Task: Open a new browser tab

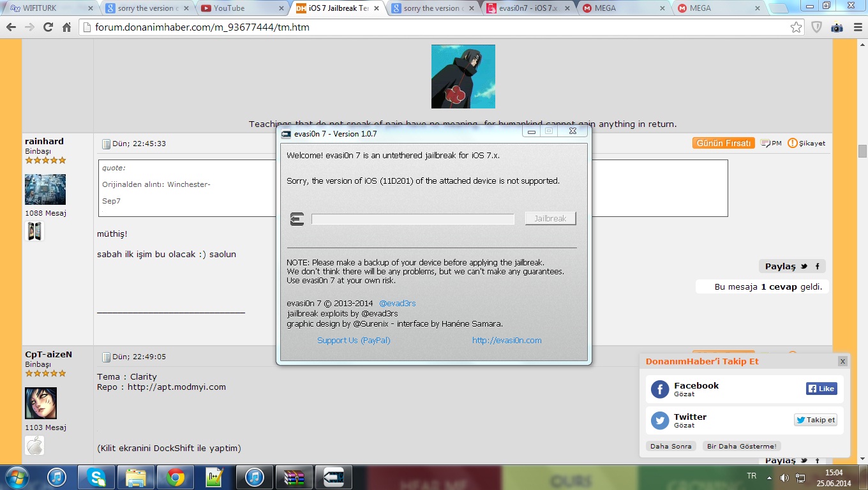Action: [x=780, y=9]
